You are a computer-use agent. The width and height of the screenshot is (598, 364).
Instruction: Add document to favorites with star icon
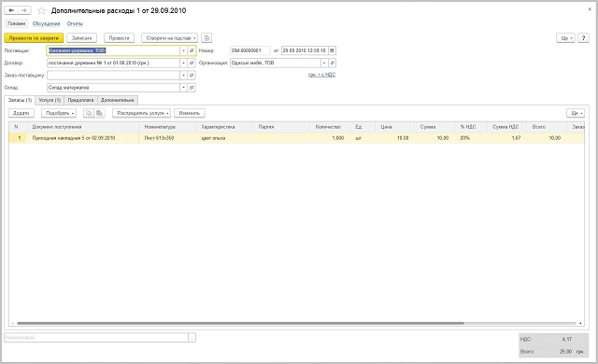pyautogui.click(x=41, y=10)
